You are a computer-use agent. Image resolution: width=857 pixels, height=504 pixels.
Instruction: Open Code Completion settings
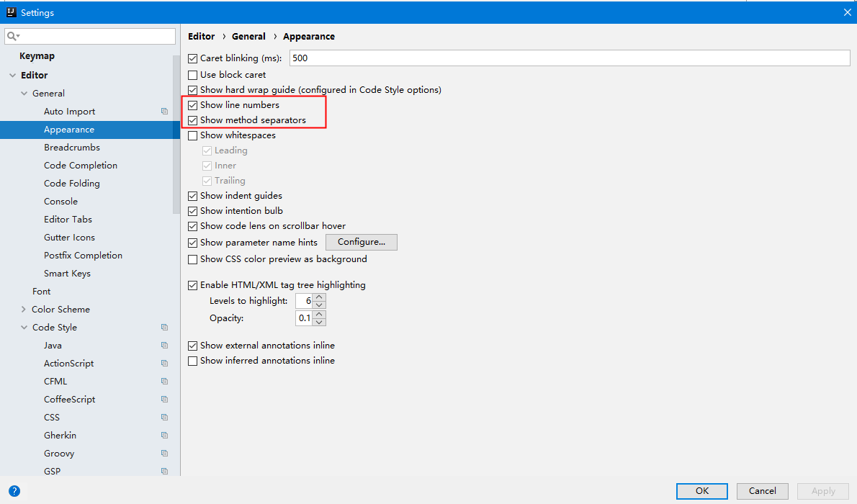coord(81,165)
